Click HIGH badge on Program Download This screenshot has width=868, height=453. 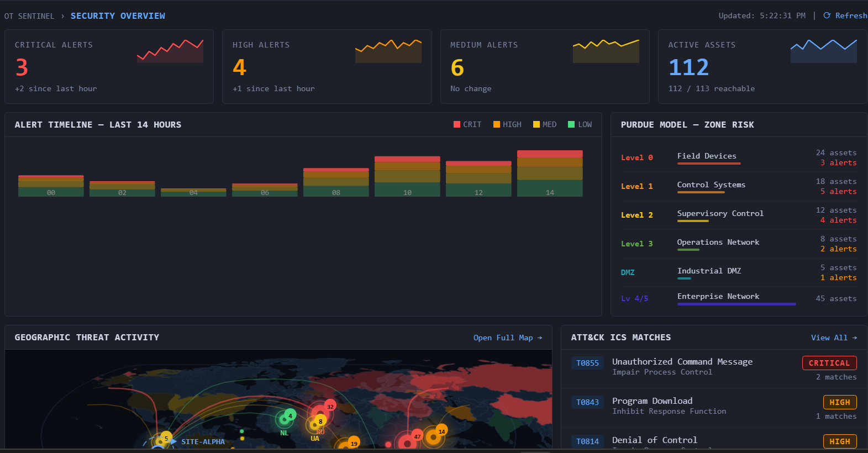(840, 402)
